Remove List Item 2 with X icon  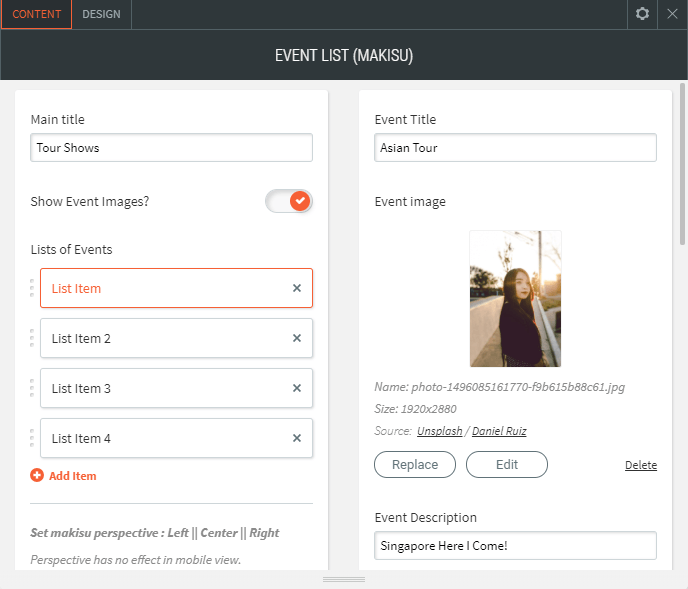[297, 338]
